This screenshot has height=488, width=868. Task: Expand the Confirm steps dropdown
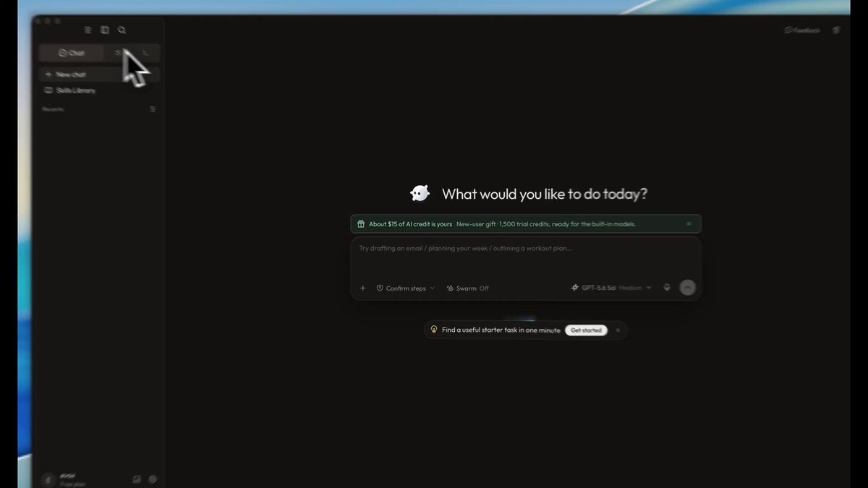406,288
